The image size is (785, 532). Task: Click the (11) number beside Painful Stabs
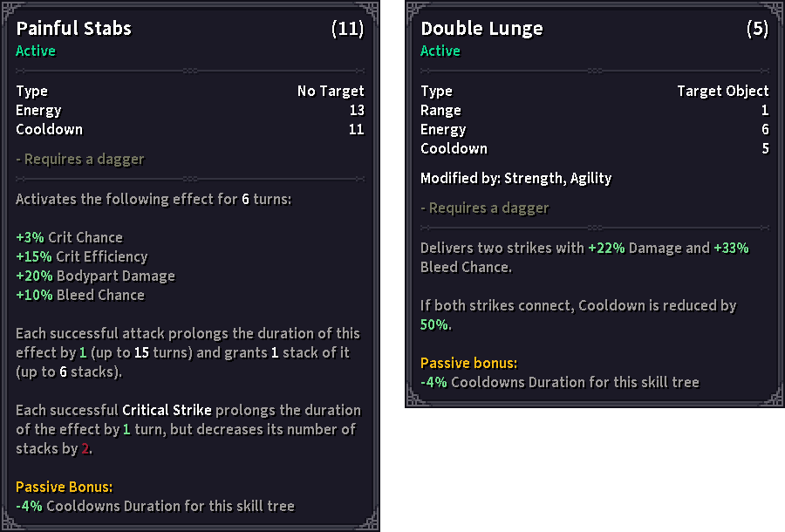pos(347,29)
